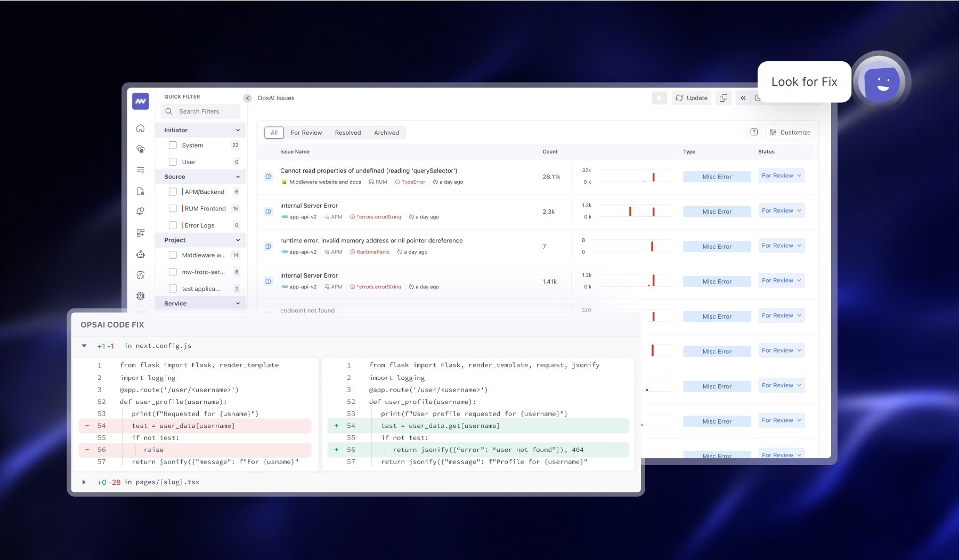Toggle the RUM Frontend checkbox

pyautogui.click(x=173, y=208)
